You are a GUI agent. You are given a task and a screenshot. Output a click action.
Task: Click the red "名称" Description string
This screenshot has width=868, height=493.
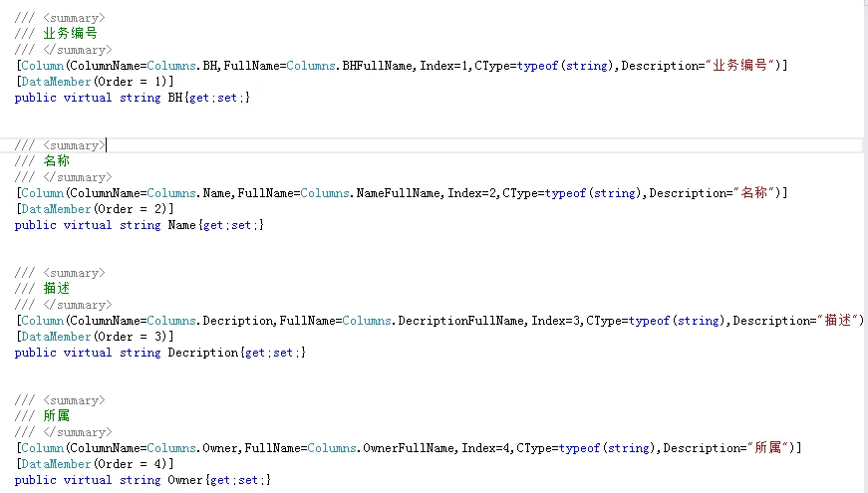753,192
